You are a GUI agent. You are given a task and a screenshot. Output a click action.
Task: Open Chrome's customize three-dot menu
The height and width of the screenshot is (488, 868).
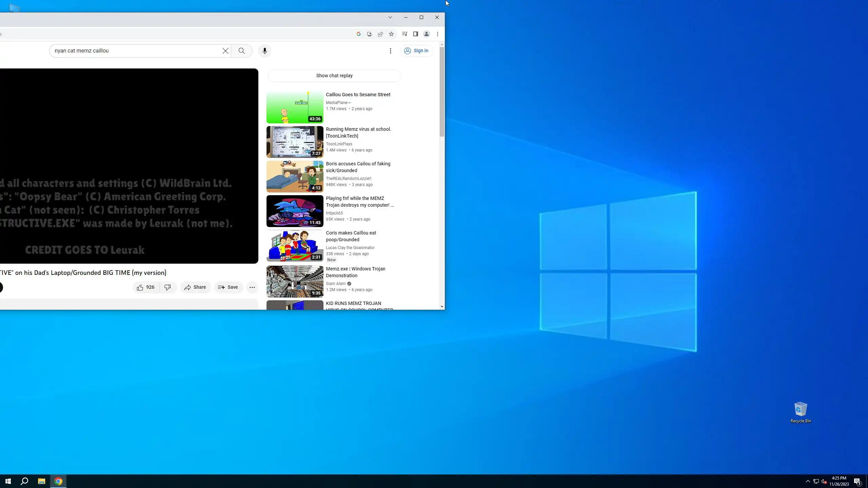(x=437, y=34)
